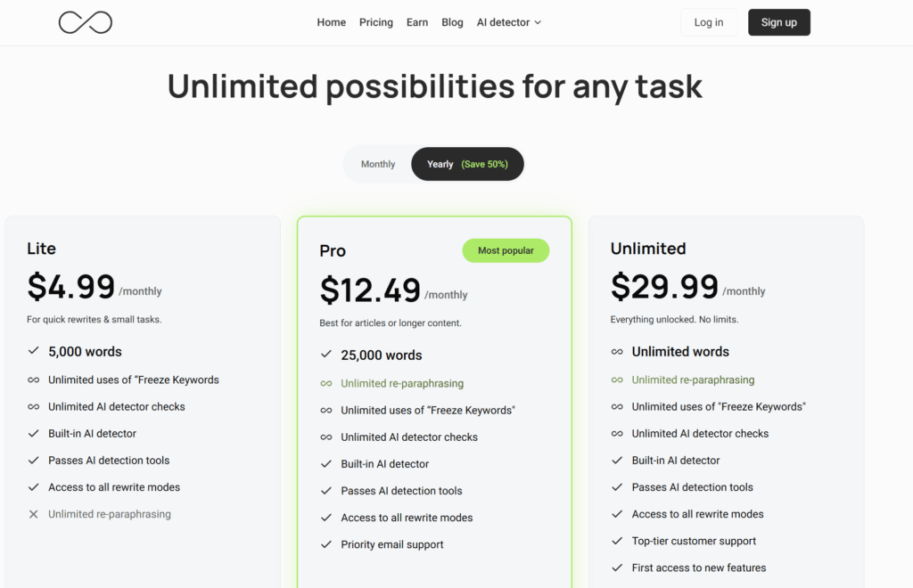This screenshot has width=913, height=588.
Task: Select Yearly billing with 50% savings
Action: pos(467,164)
